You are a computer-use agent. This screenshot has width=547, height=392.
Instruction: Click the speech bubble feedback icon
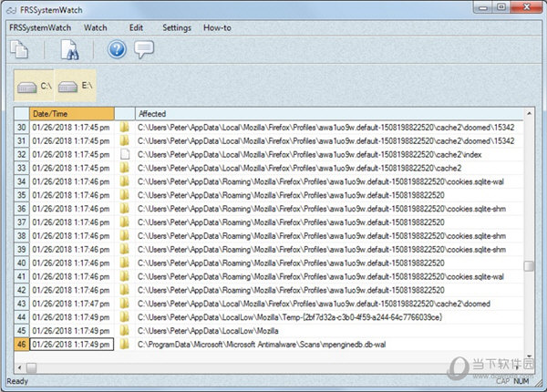pos(144,49)
